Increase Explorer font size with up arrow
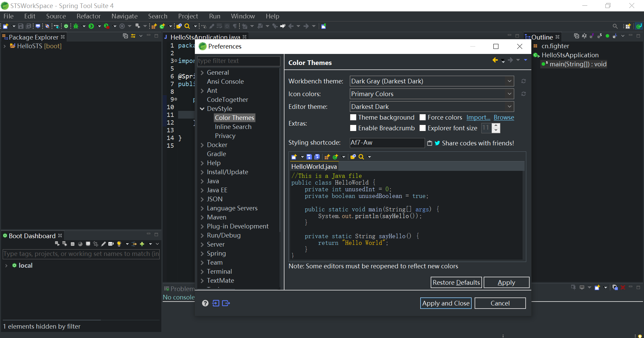 (x=496, y=126)
